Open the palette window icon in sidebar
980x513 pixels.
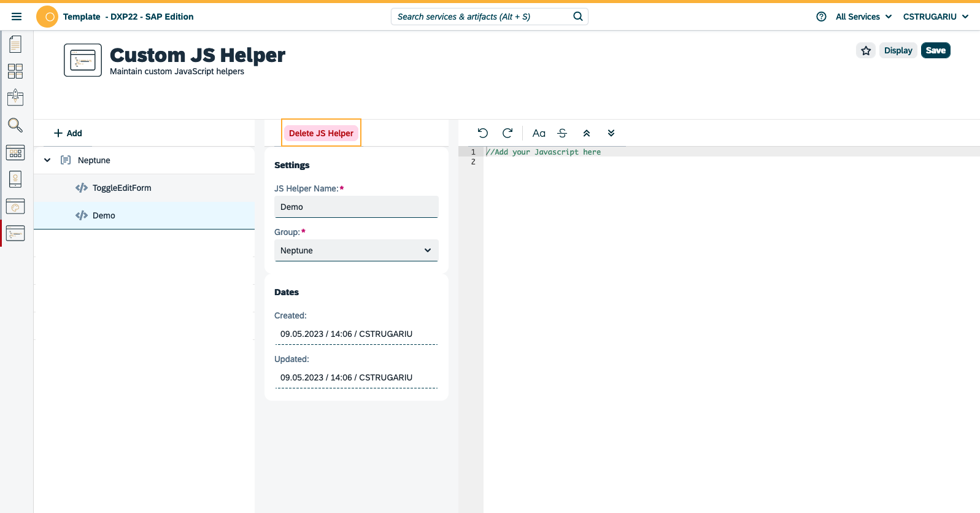click(15, 206)
